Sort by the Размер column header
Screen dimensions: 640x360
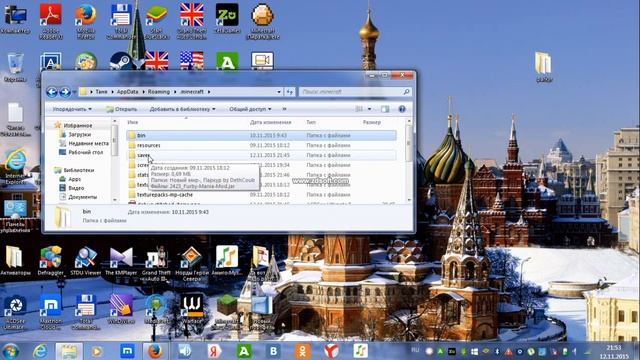(371, 122)
